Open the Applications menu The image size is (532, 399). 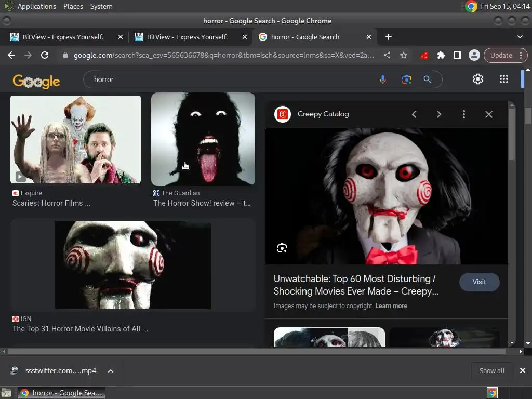click(37, 6)
